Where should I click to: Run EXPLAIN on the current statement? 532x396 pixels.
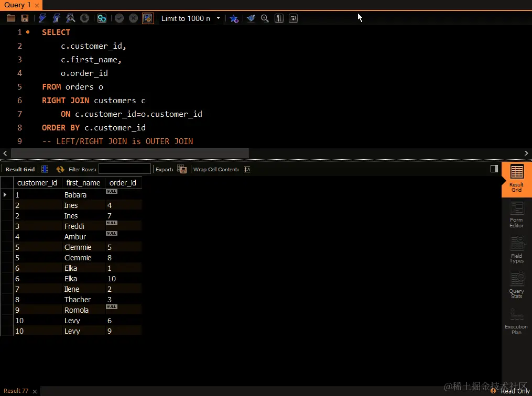(x=71, y=18)
